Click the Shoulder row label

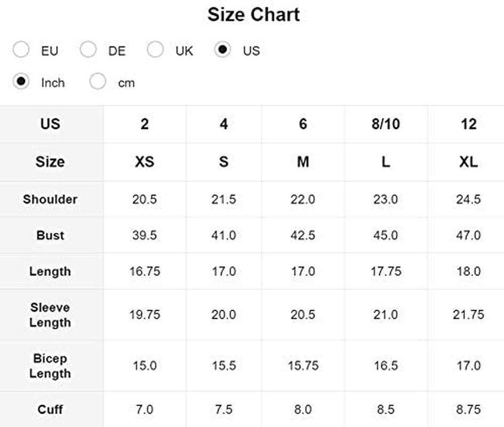[50, 199]
